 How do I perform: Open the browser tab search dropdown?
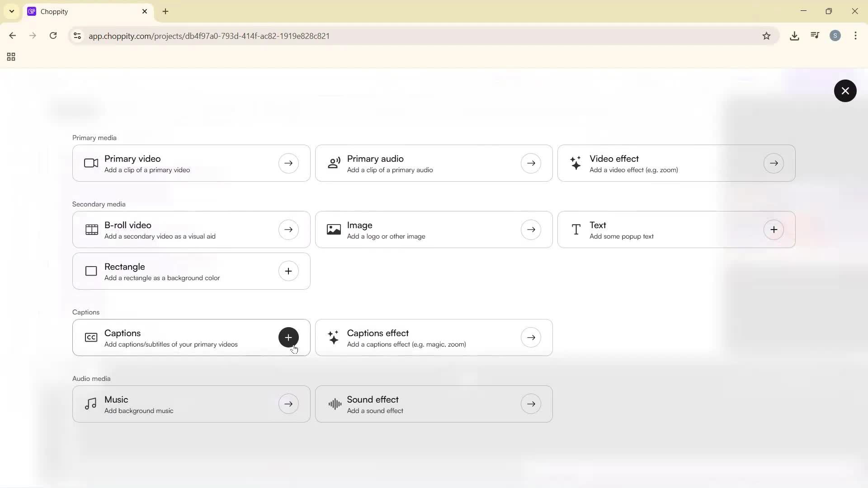click(x=11, y=11)
